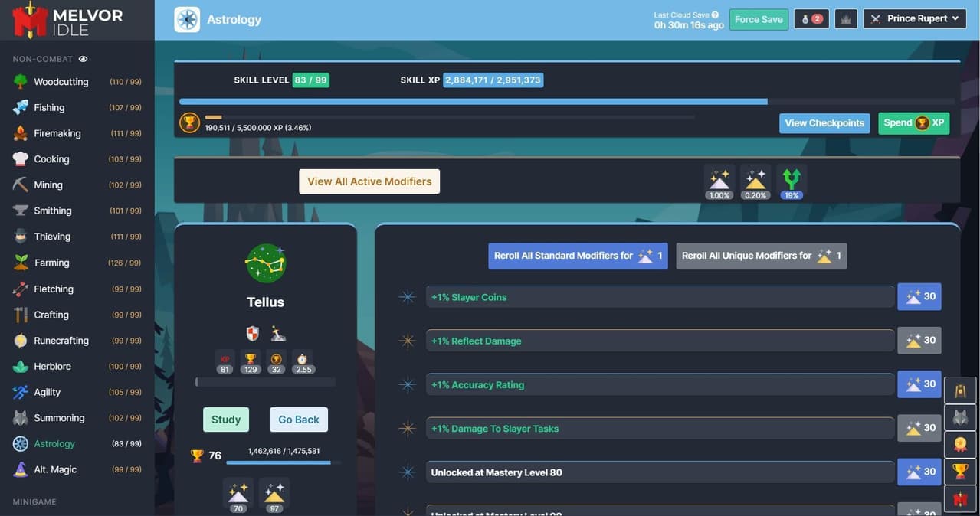Reroll Damage To Slayer Tasks modifier
This screenshot has height=516, width=980.
click(x=919, y=428)
